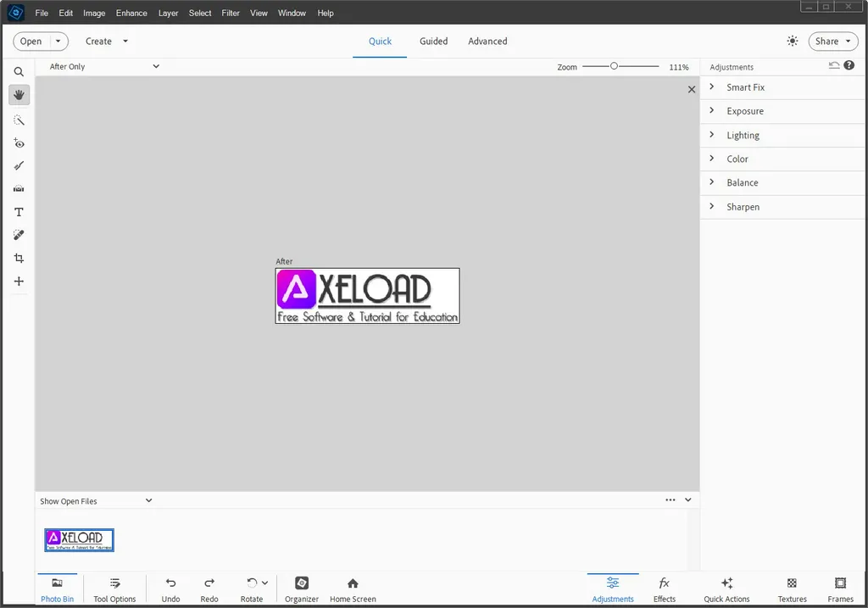Open the Layer menu
Screen dimensions: 868x608
tap(169, 13)
